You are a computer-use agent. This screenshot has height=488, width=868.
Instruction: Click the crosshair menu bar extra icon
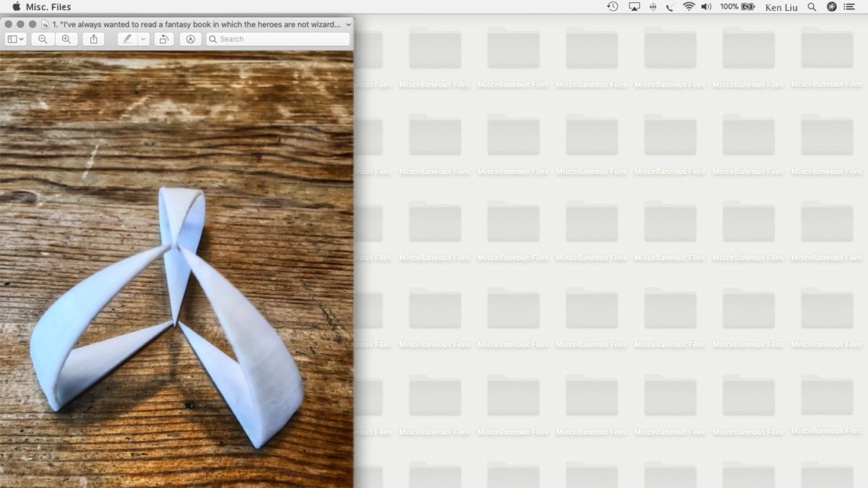[652, 7]
